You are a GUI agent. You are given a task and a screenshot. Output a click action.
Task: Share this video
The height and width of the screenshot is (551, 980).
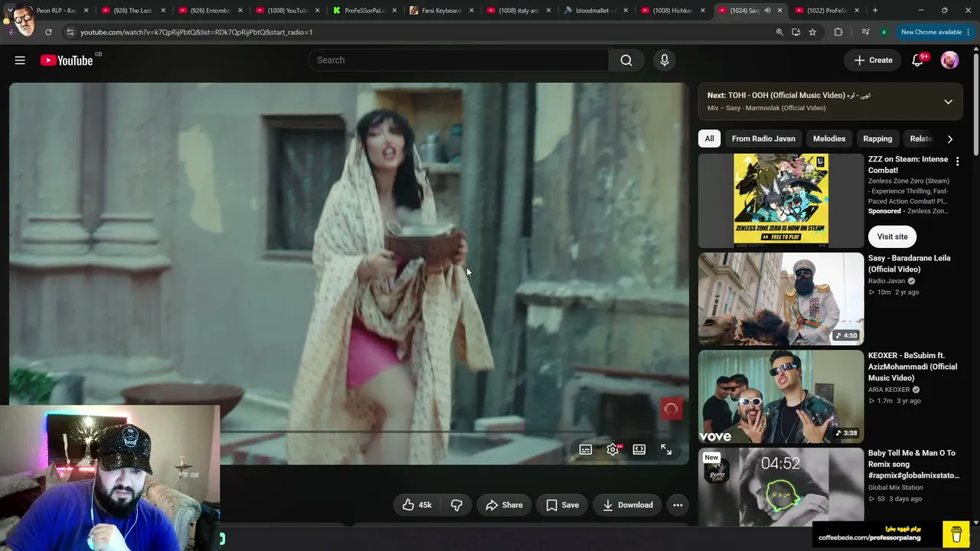504,505
